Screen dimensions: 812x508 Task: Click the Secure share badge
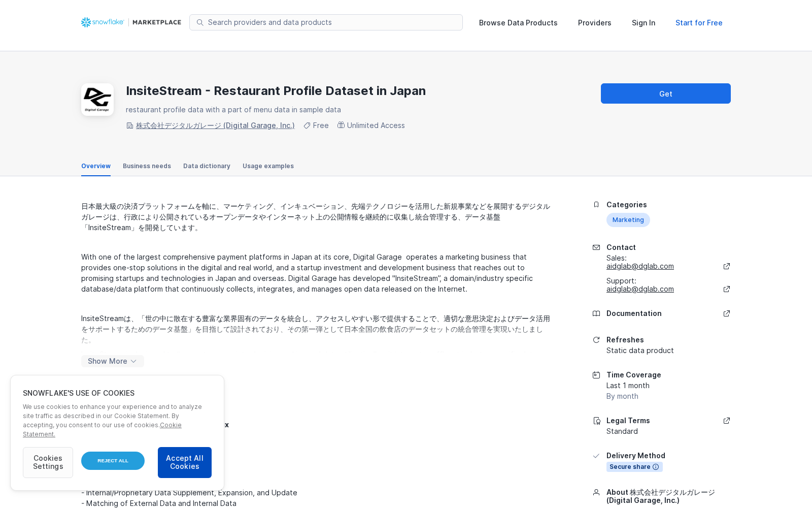pyautogui.click(x=634, y=467)
